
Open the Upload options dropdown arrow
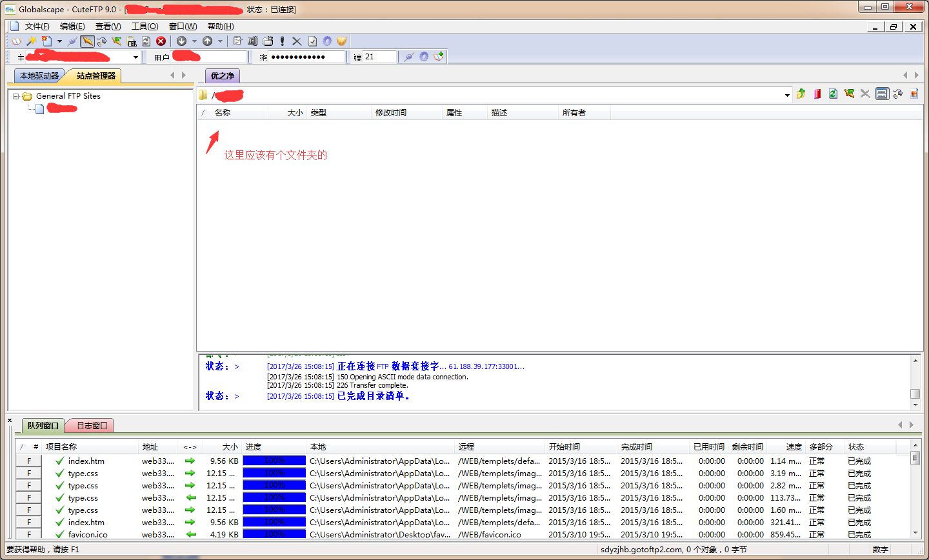[x=220, y=41]
